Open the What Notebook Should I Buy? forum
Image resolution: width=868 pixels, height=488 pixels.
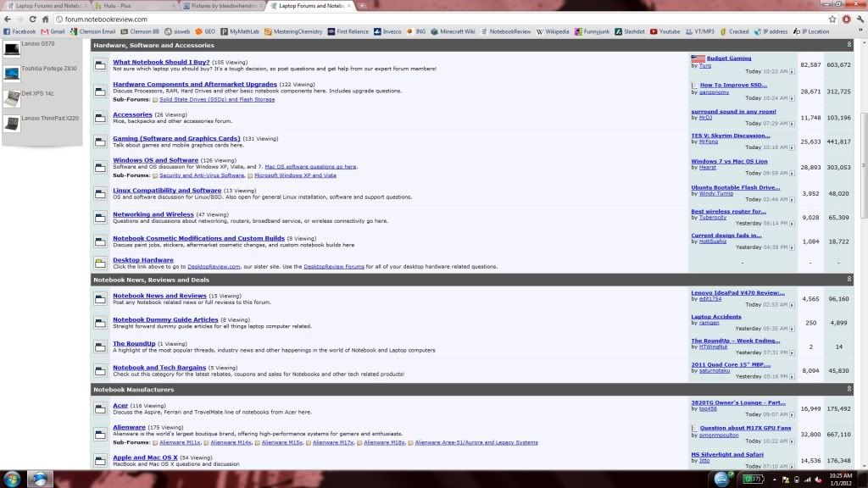pos(161,62)
